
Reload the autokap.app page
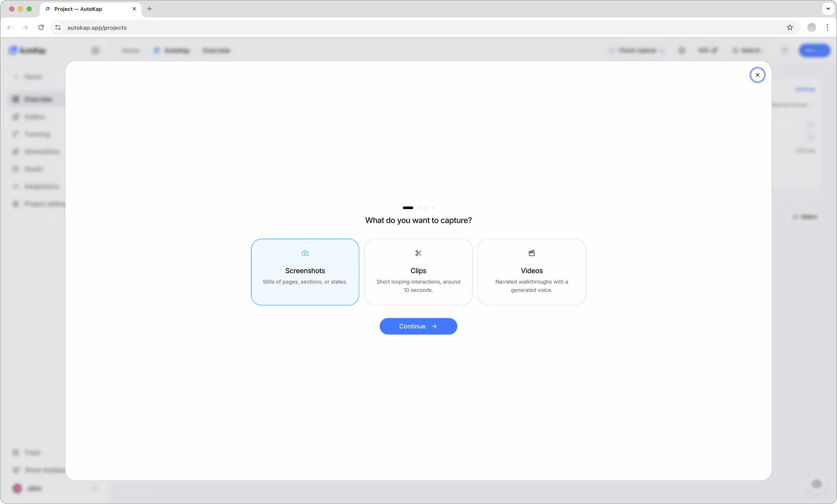click(41, 27)
